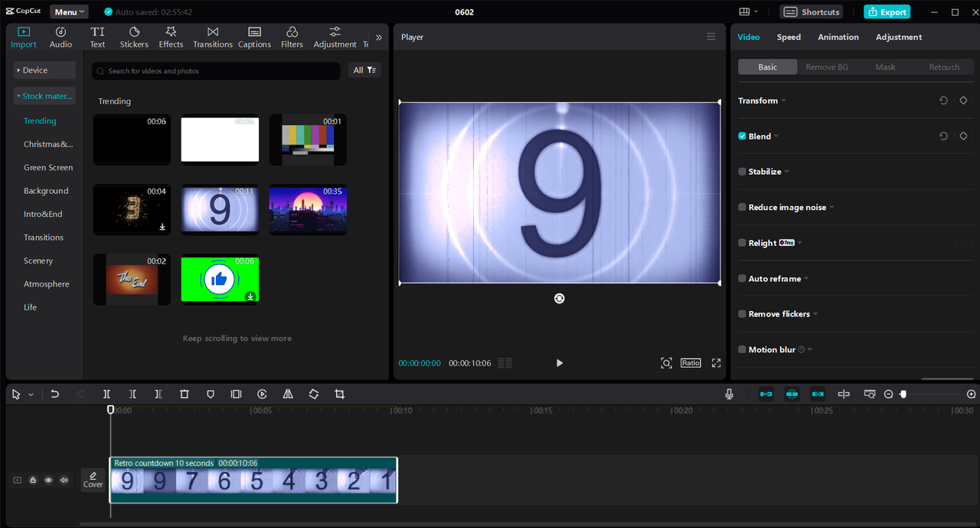Image resolution: width=980 pixels, height=528 pixels.
Task: Collapse the Stock materials section
Action: tap(44, 96)
